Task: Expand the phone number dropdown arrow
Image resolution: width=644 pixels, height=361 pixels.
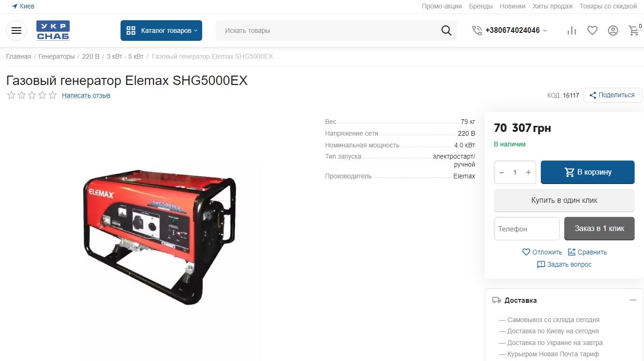Action: point(545,31)
